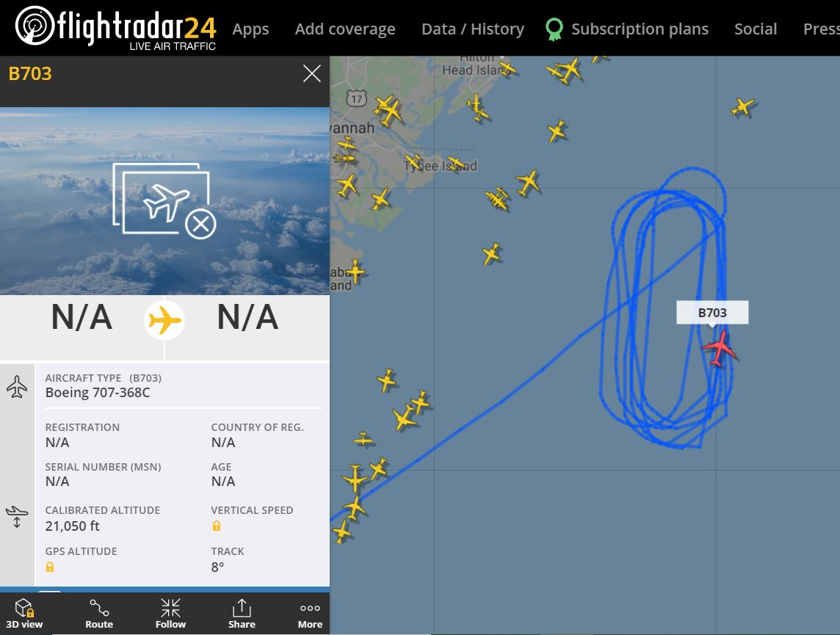840x635 pixels.
Task: Click the locked Vertical Speed icon
Action: coord(217,526)
